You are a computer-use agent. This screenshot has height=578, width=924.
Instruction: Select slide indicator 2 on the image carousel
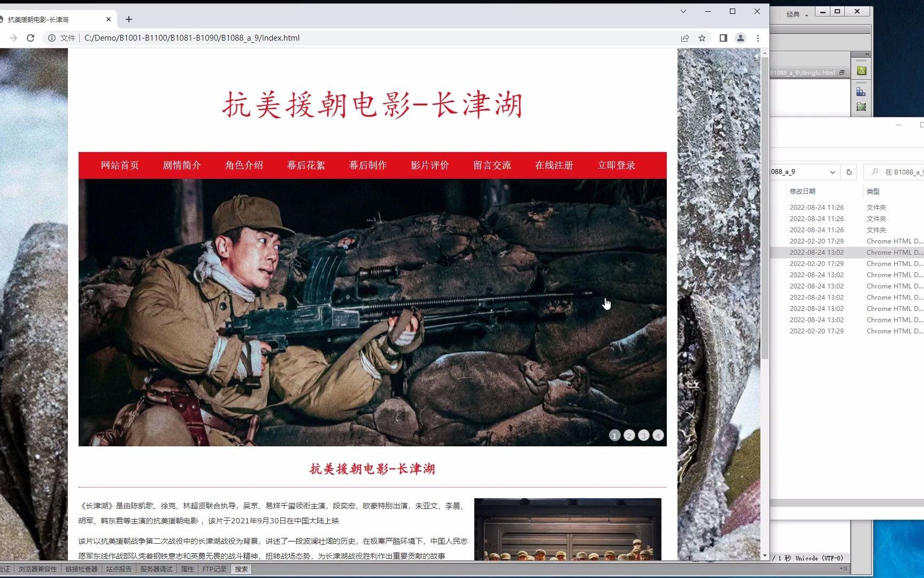pos(629,436)
